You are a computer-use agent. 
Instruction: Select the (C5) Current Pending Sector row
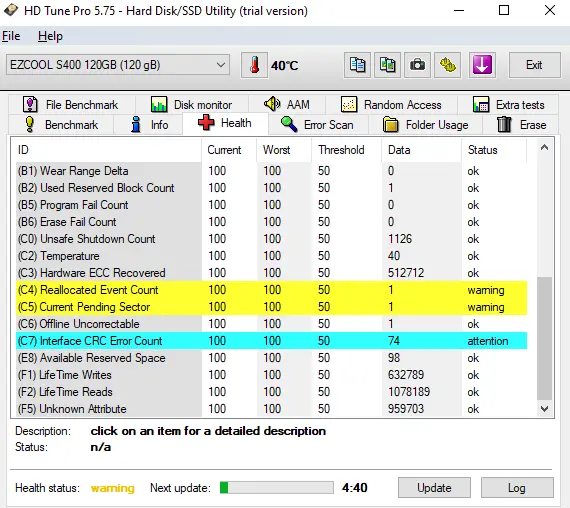[272, 307]
